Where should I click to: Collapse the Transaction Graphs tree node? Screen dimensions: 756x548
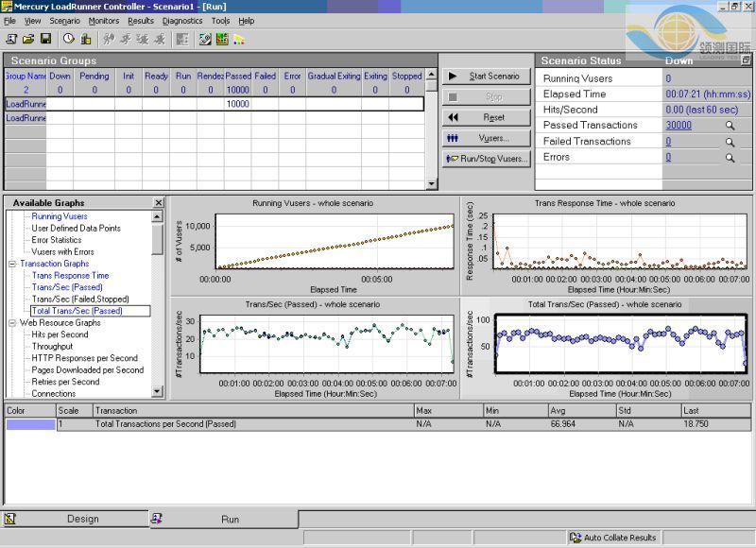coord(12,264)
